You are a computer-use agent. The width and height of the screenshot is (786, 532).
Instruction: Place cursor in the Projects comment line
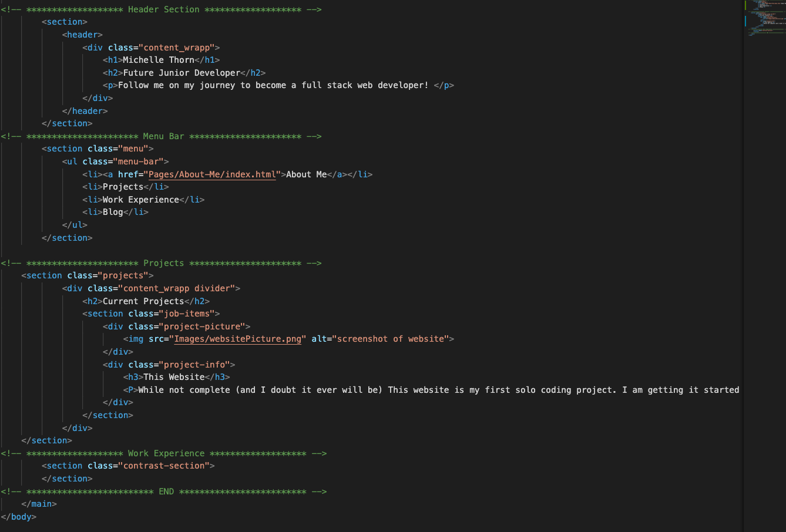click(x=161, y=263)
